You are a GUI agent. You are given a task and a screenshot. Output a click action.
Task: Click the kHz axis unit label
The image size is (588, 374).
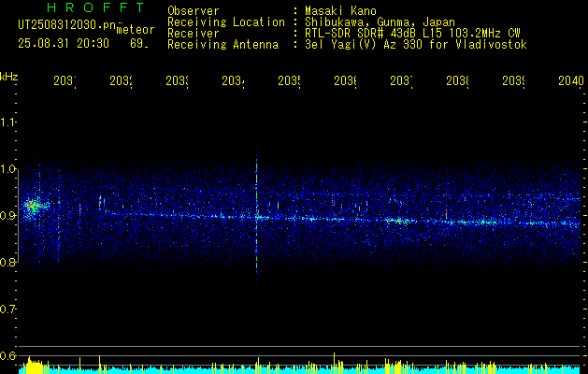click(x=8, y=77)
